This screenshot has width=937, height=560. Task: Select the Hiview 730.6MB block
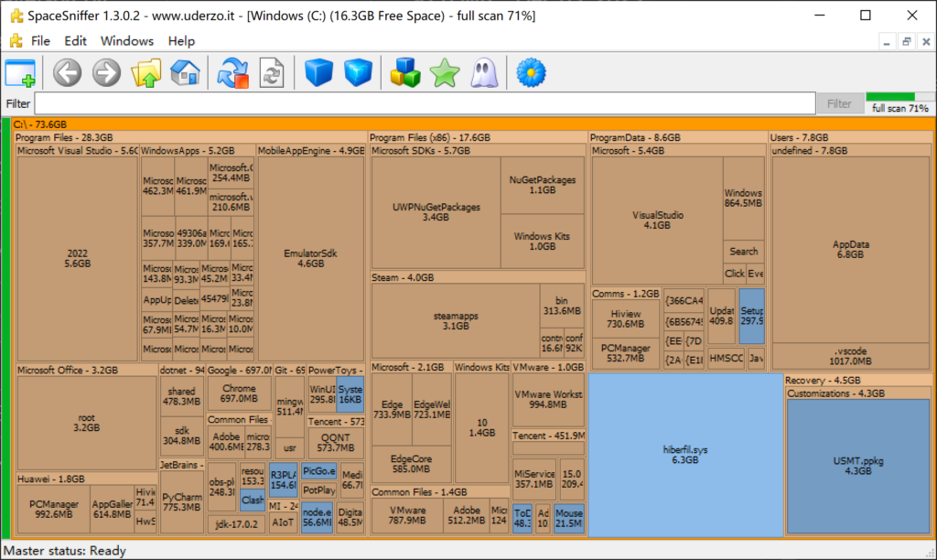[x=626, y=318]
